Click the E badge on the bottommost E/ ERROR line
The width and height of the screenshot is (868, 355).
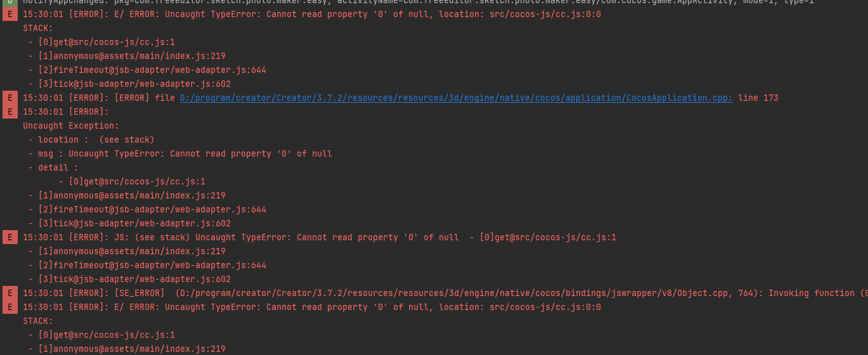click(10, 307)
